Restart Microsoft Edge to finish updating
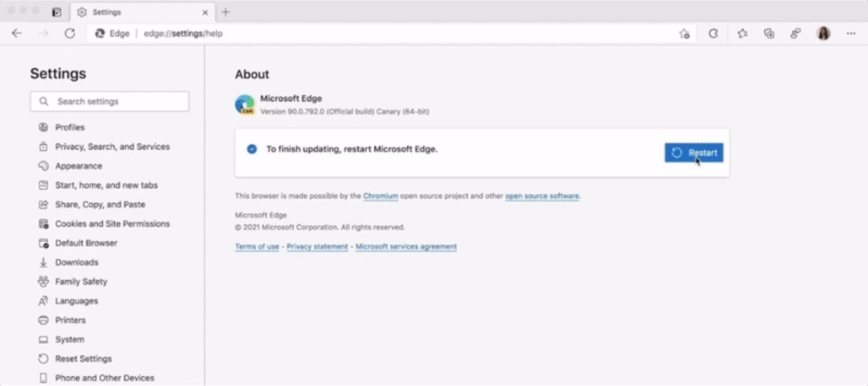Image resolution: width=868 pixels, height=386 pixels. point(694,153)
